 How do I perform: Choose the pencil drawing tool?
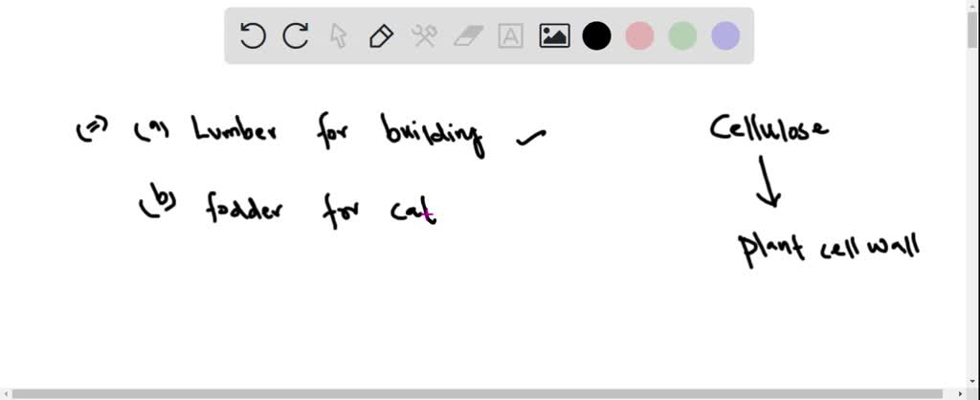[x=381, y=36]
